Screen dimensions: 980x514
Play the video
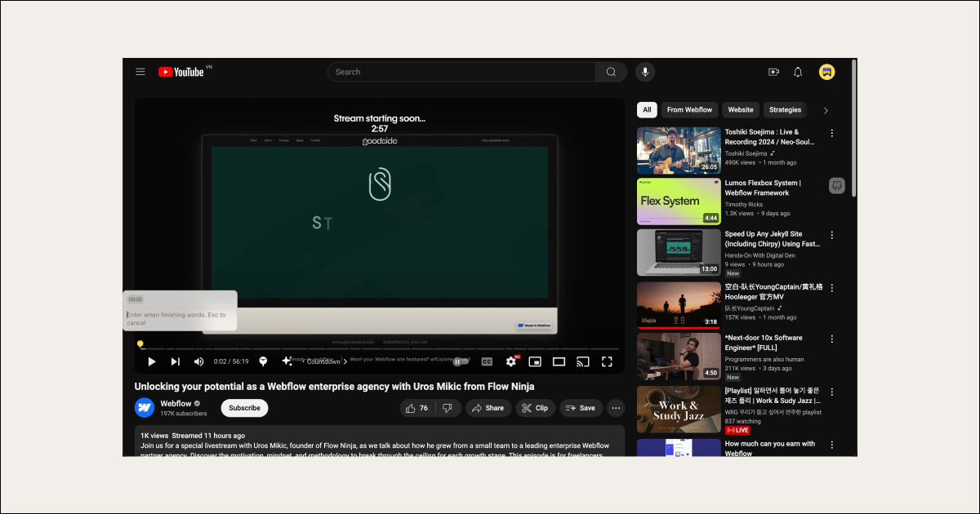coord(151,361)
